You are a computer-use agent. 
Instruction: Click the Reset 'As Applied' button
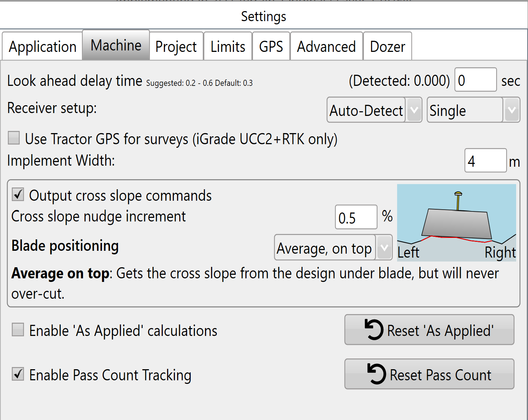pos(429,330)
